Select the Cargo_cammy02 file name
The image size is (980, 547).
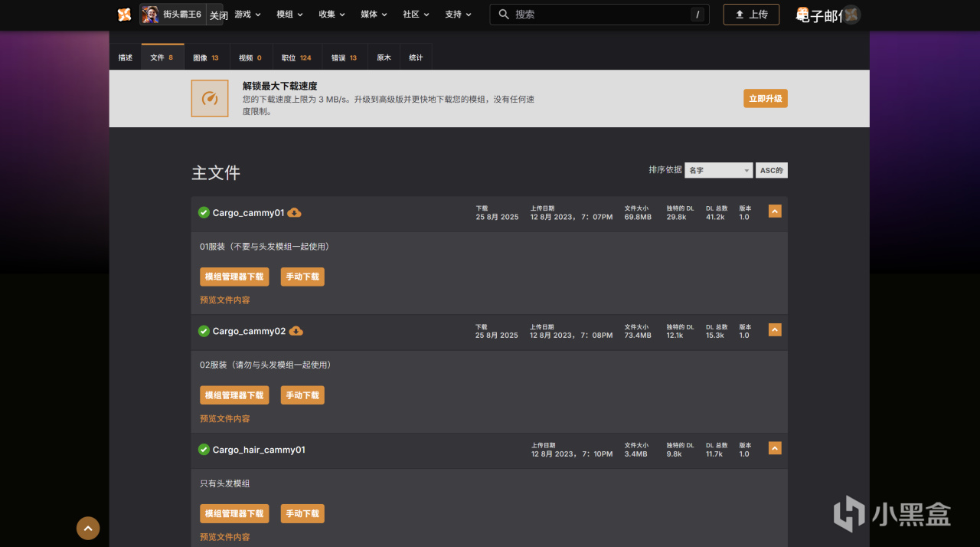[249, 332]
